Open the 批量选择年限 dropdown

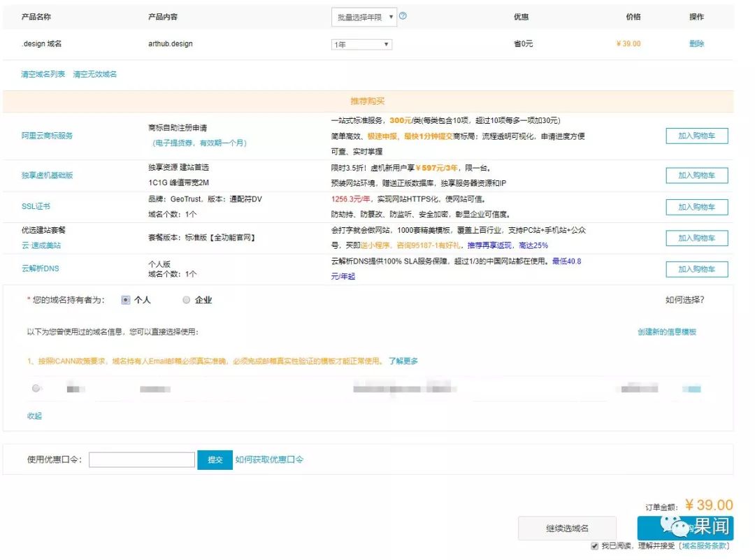pos(361,15)
